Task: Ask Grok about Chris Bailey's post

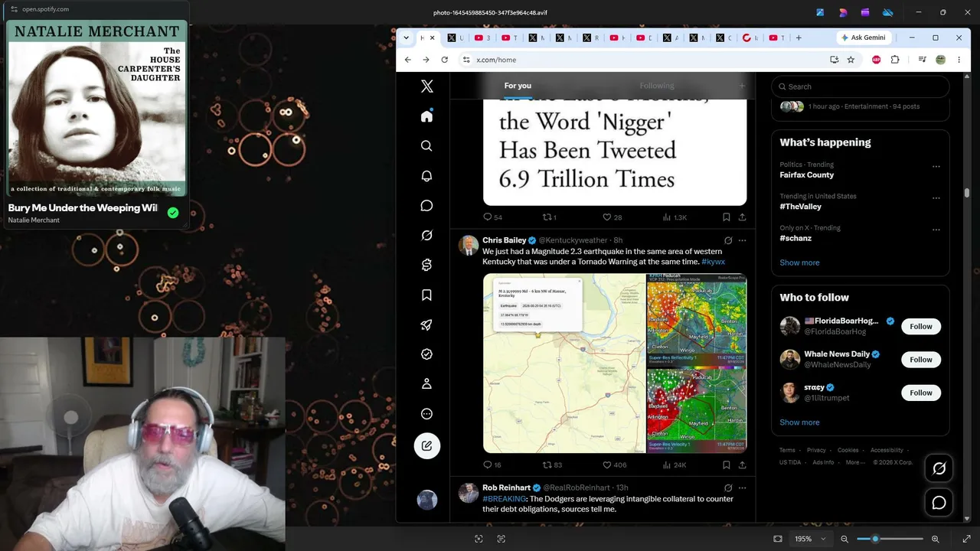Action: tap(728, 240)
